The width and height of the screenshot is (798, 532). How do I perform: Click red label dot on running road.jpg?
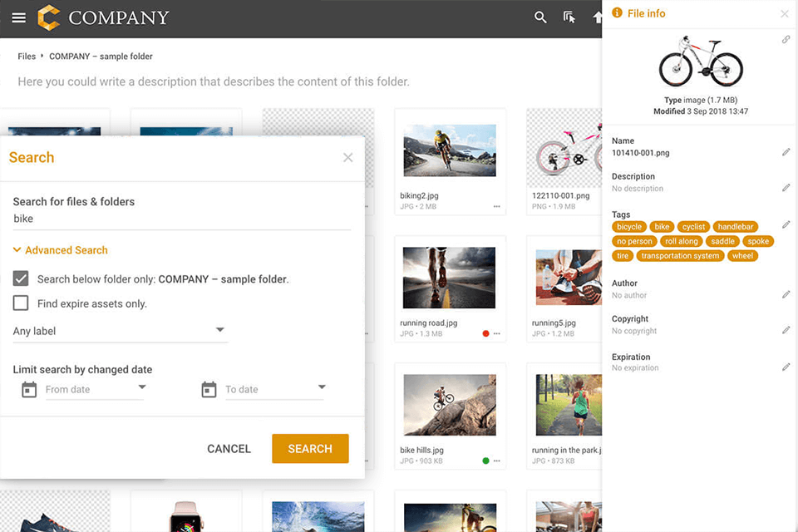click(x=485, y=333)
